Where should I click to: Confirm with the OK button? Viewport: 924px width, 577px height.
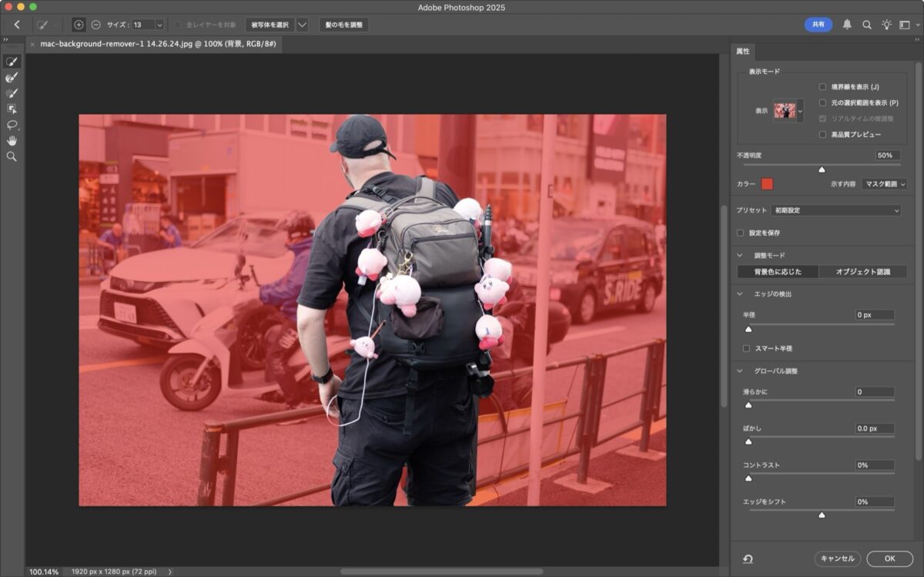(x=889, y=559)
